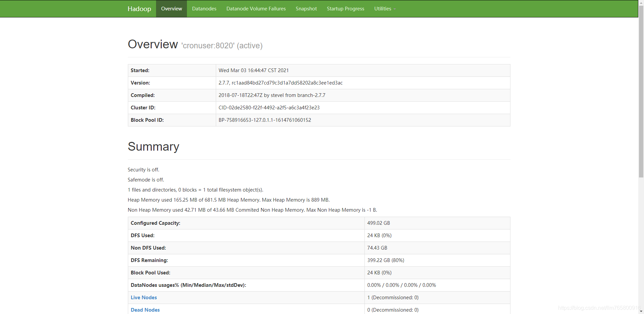The width and height of the screenshot is (644, 314).
Task: Select Non DFS Used value 74.43 GB
Action: (x=377, y=248)
